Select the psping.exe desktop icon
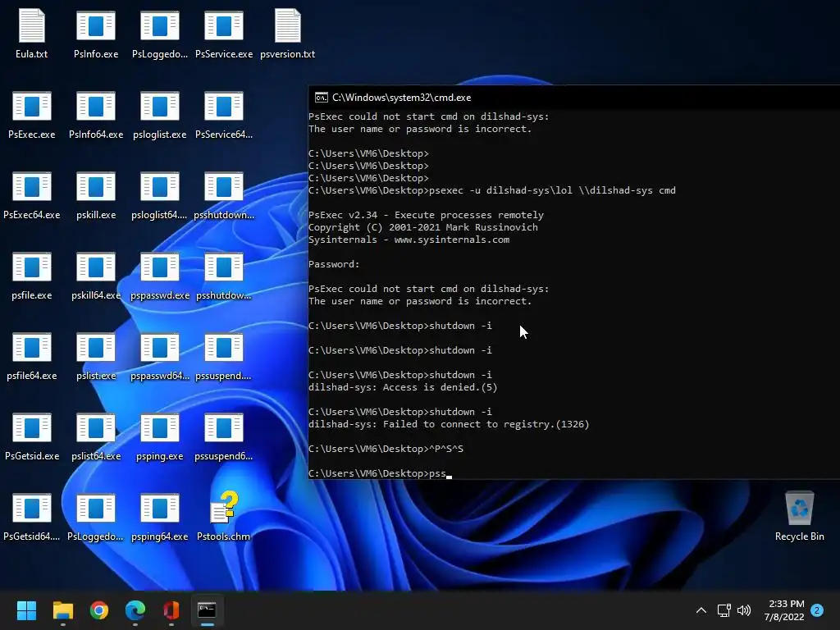The height and width of the screenshot is (630, 840). (160, 436)
